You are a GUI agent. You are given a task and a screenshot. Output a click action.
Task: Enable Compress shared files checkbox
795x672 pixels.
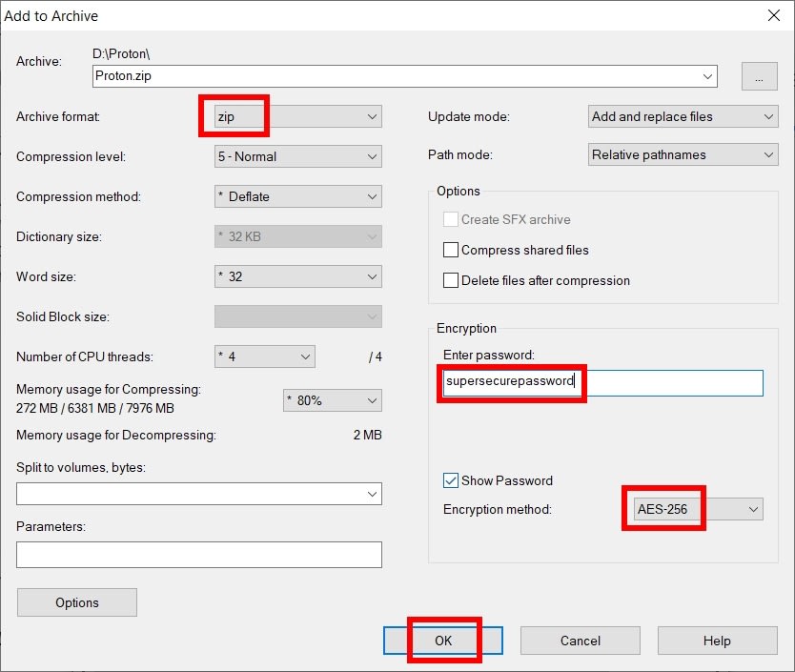[x=451, y=250]
